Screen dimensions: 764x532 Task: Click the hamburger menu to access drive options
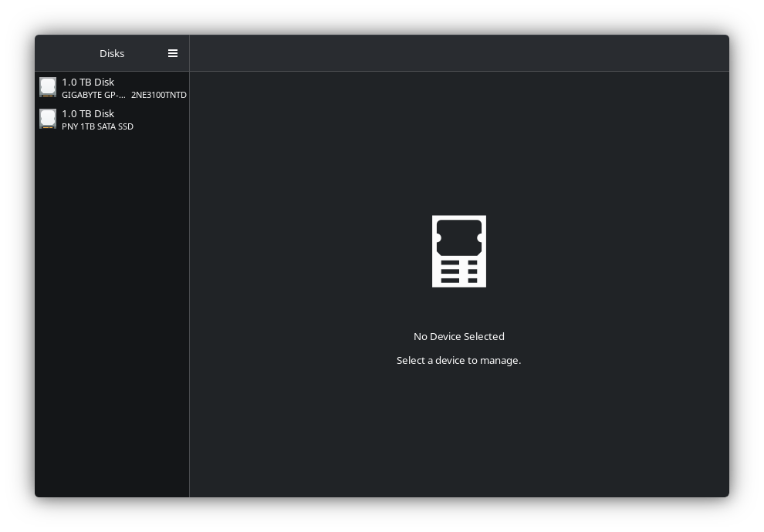tap(173, 53)
